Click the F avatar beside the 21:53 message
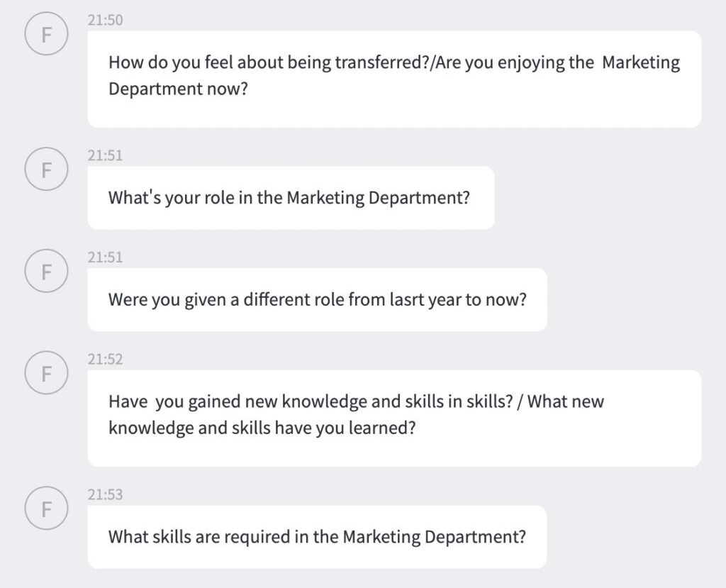Image resolution: width=726 pixels, height=588 pixels. tap(46, 509)
